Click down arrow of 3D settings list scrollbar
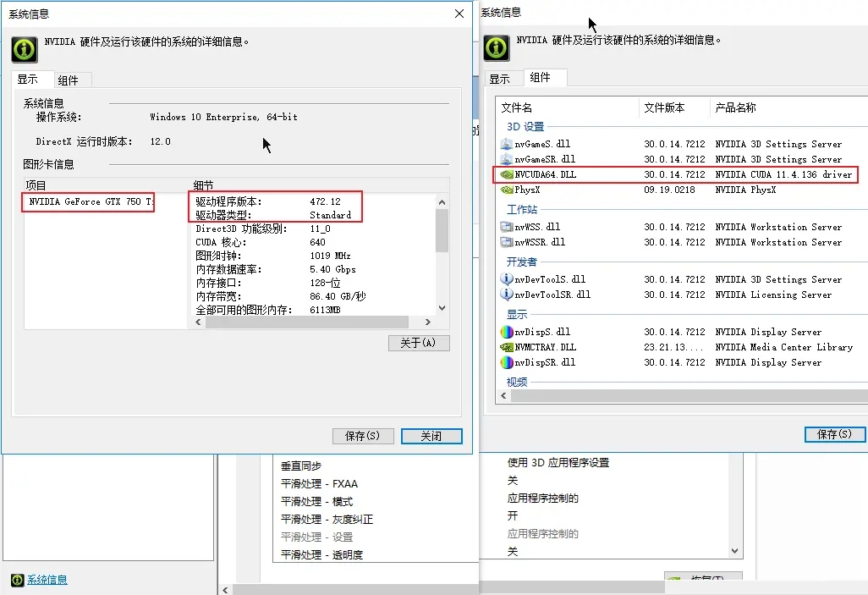868x595 pixels. pyautogui.click(x=734, y=551)
